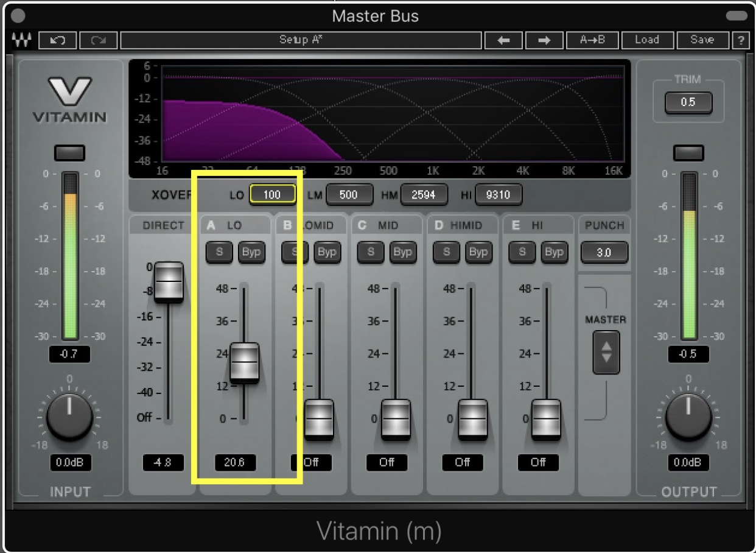Click the PUNCH value field 3.0

tap(604, 252)
